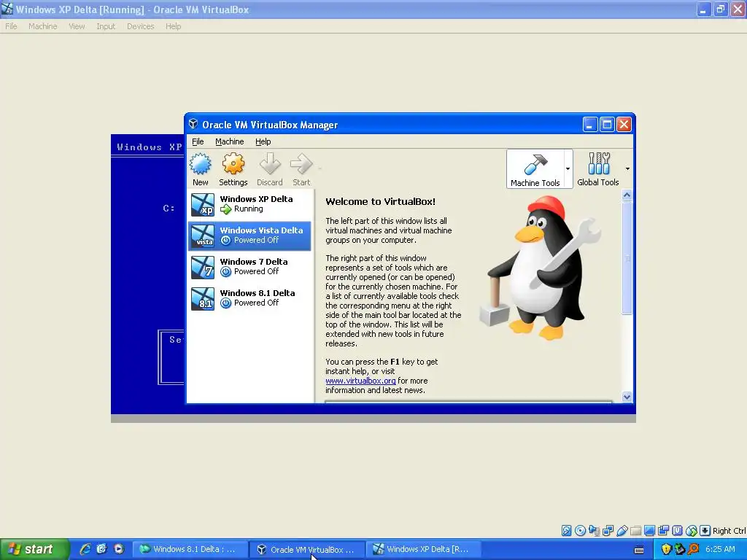
Task: Open the Help menu in VirtualBox Manager
Action: [263, 141]
